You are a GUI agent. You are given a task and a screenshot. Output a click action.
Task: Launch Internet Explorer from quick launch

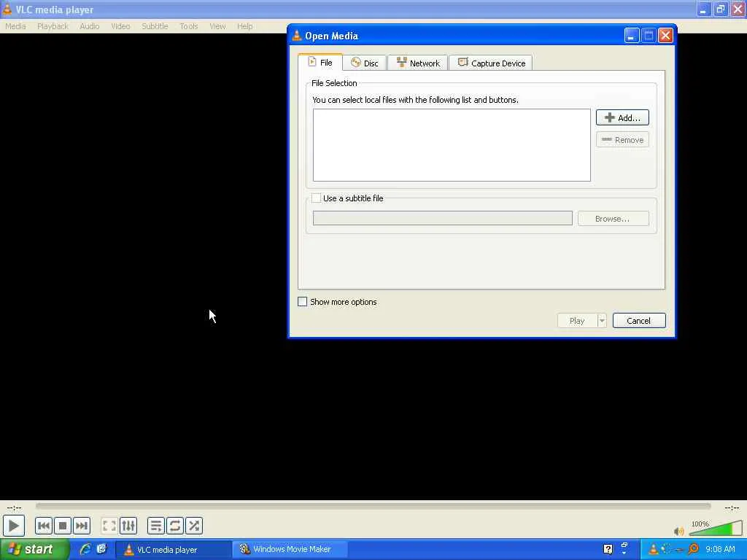point(86,549)
